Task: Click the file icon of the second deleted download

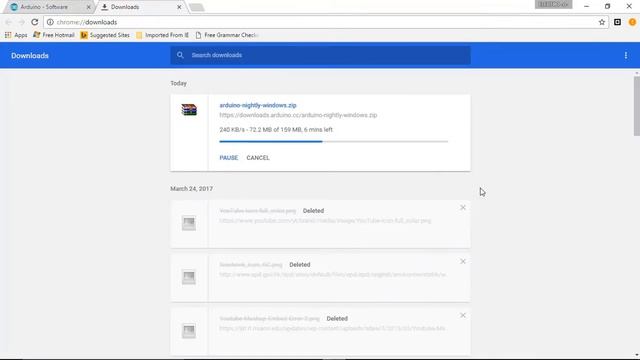Action: 189,277
